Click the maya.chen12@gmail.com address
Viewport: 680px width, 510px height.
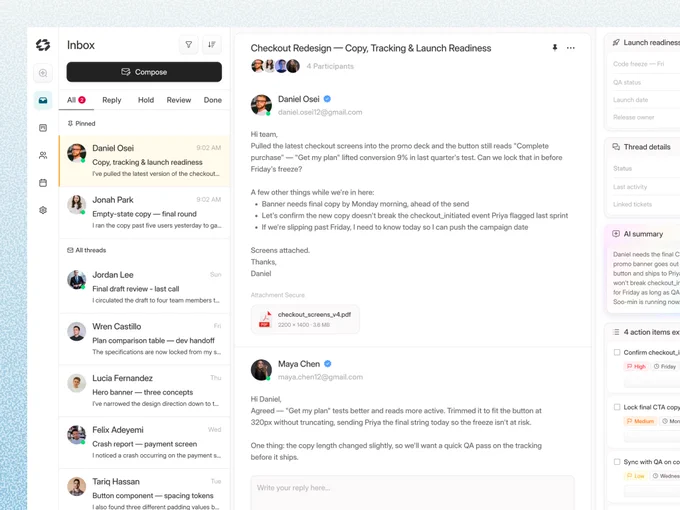320,377
